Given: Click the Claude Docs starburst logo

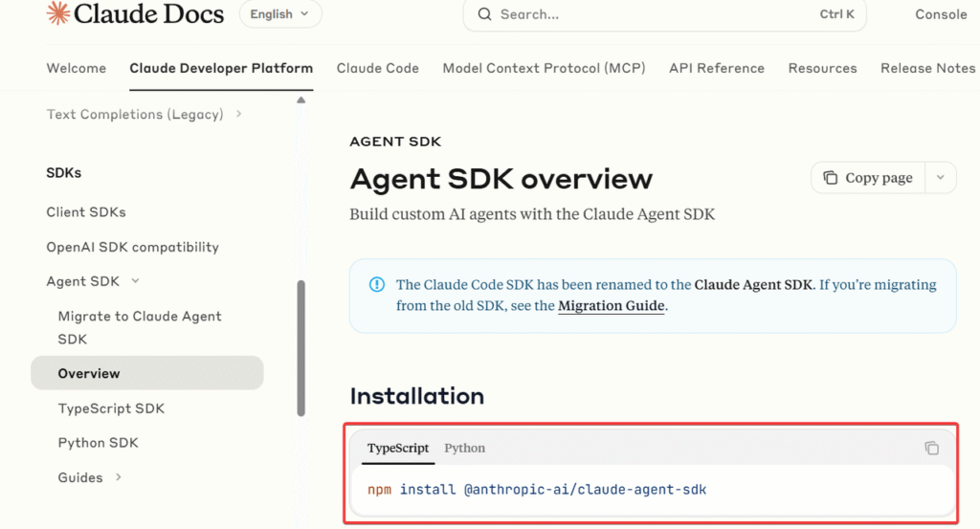Looking at the screenshot, I should 58,13.
